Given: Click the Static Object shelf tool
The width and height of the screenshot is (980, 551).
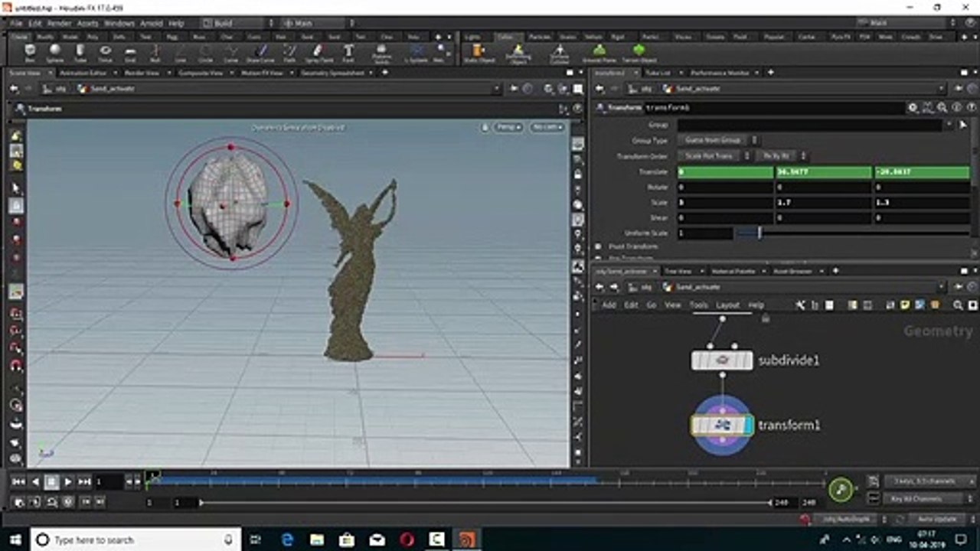Looking at the screenshot, I should pos(479,53).
